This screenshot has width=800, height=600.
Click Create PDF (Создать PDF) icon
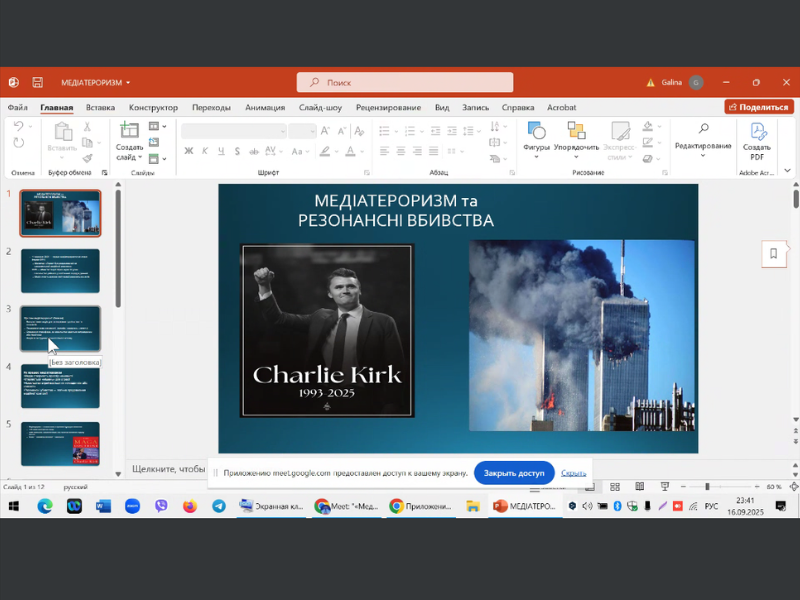757,132
